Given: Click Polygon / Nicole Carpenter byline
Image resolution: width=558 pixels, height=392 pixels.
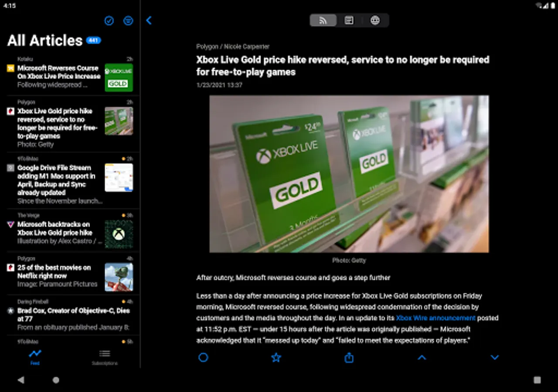Looking at the screenshot, I should click(x=233, y=47).
